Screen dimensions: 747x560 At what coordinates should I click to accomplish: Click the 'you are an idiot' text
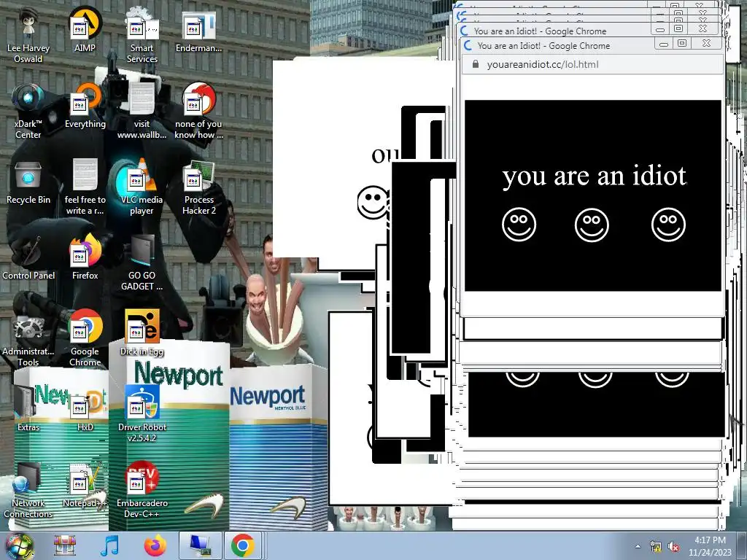point(594,176)
